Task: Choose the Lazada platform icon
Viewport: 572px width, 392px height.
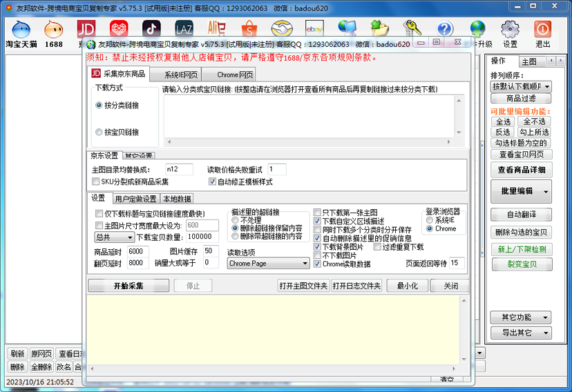Action: pyautogui.click(x=184, y=28)
